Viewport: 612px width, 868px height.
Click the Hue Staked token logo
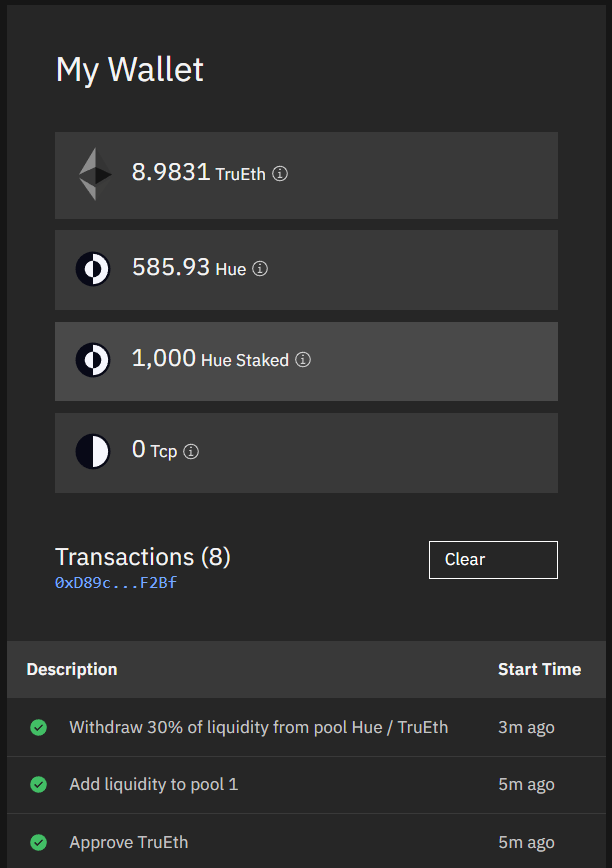[93, 360]
